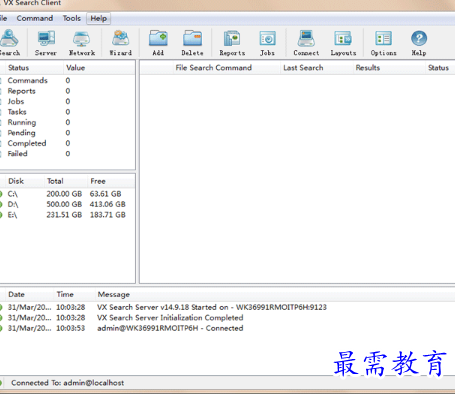455x395 pixels.
Task: Open the Layouts toolbar icon
Action: tap(343, 43)
